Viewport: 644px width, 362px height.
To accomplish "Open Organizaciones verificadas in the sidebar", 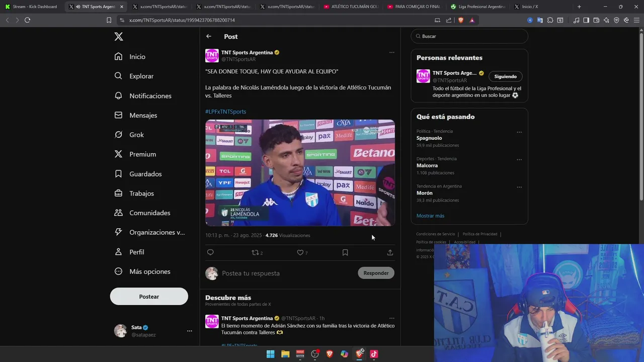I will click(x=149, y=232).
